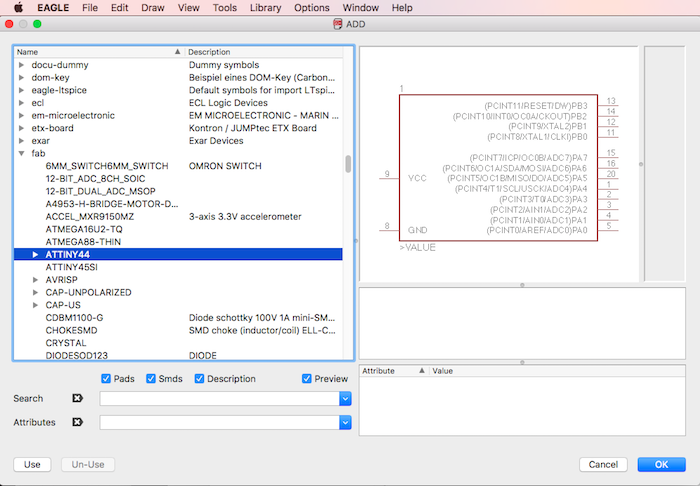The height and width of the screenshot is (486, 700).
Task: Toggle the Smds checkbox
Action: pos(151,378)
